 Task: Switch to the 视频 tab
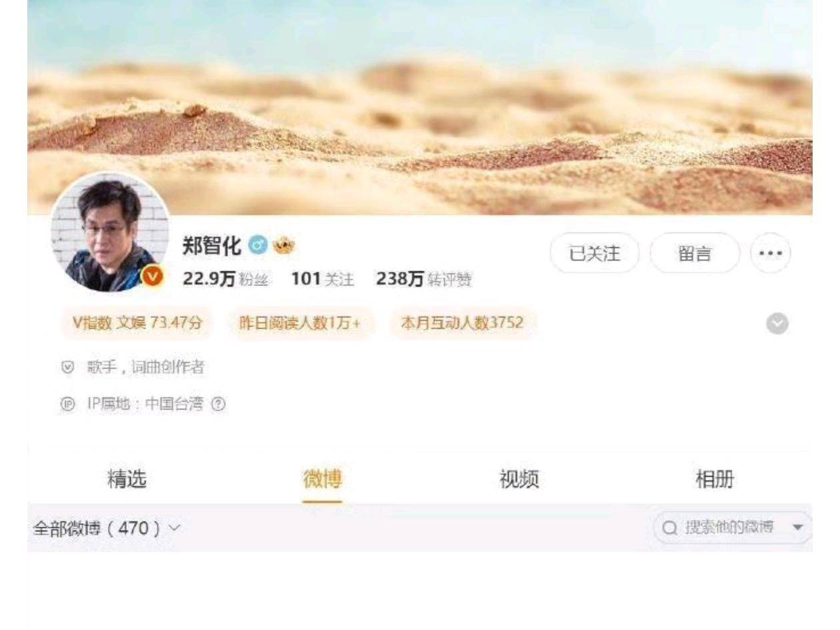pyautogui.click(x=519, y=479)
